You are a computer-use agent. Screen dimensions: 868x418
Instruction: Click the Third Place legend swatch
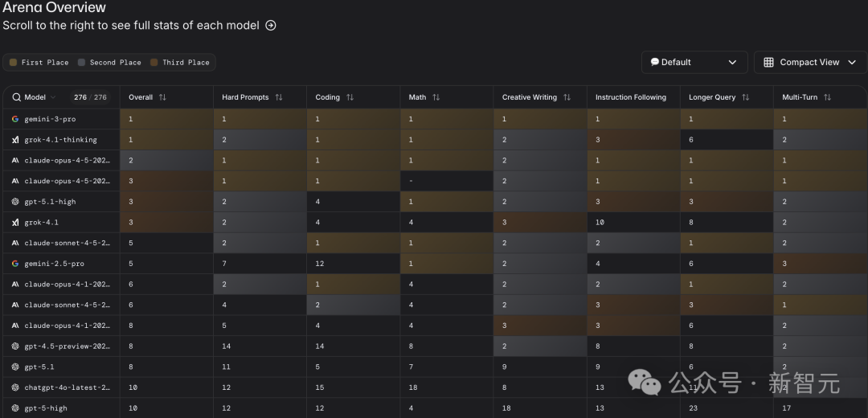click(x=154, y=63)
